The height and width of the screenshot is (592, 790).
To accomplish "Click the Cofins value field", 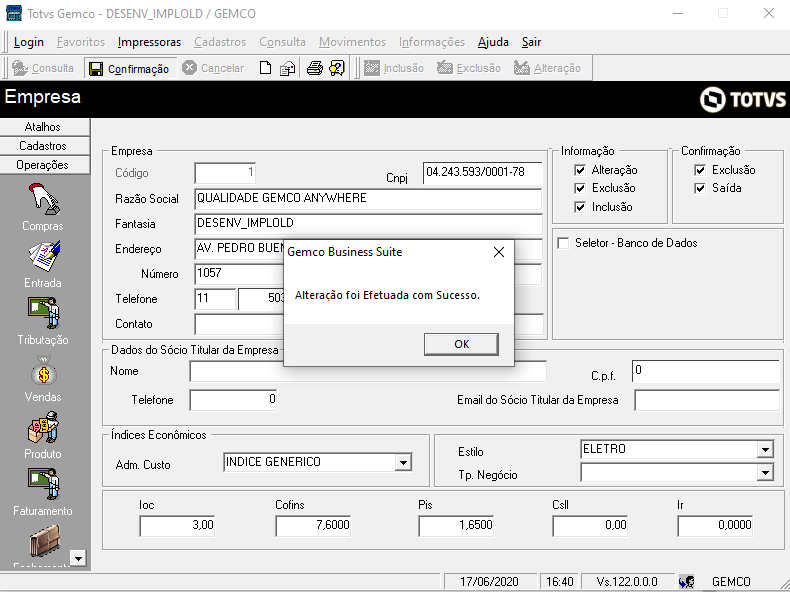I will point(313,526).
